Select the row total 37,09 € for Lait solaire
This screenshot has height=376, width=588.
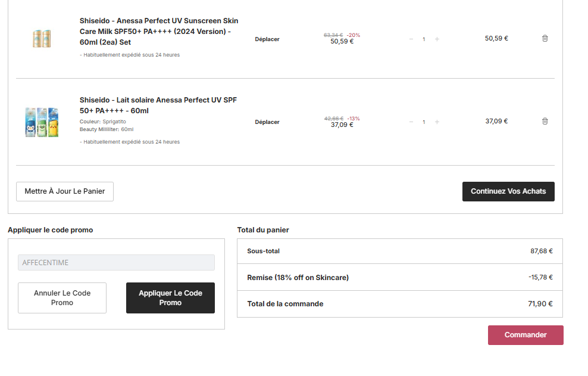point(496,122)
